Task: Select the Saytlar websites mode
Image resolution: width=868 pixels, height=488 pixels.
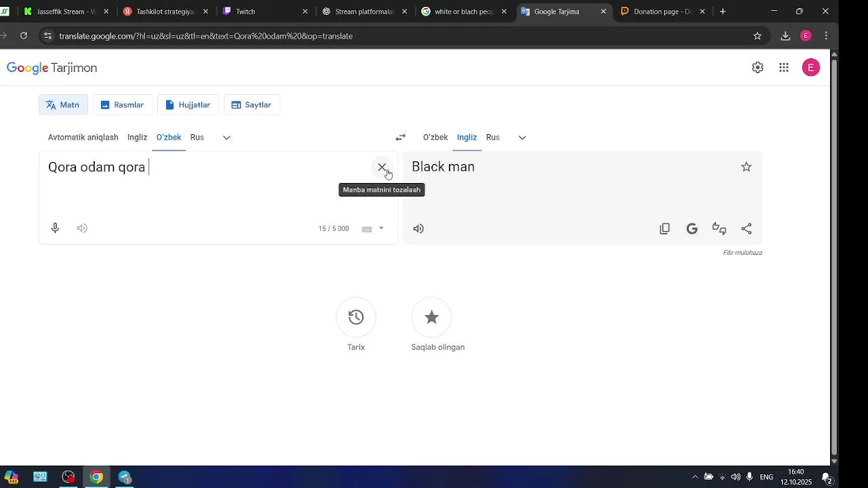Action: [x=252, y=105]
